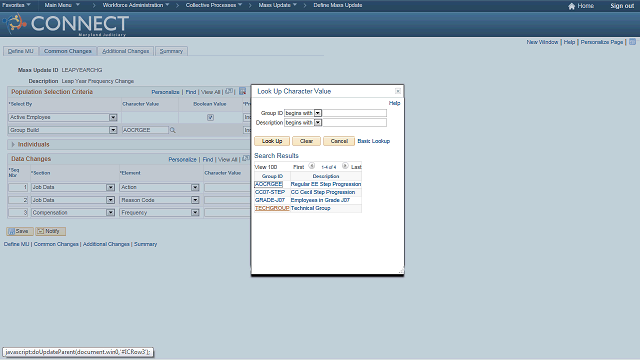Open lookup magnifier beside AOCRGEE field
The width and height of the screenshot is (640, 360).
click(173, 130)
